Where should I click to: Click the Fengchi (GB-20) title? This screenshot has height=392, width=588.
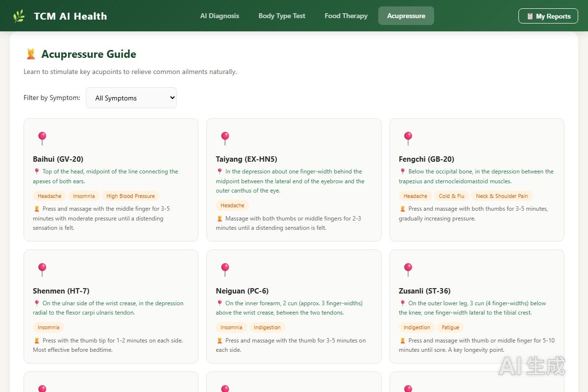coord(426,159)
